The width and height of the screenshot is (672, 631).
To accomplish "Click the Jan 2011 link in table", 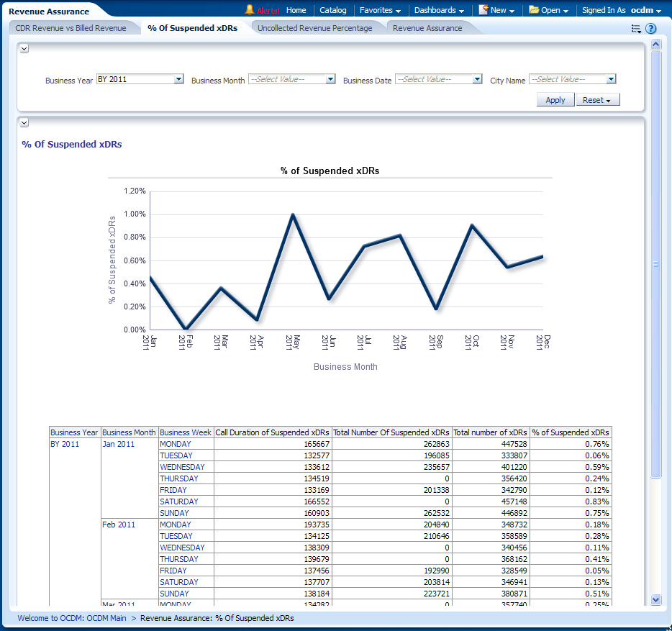I will click(x=118, y=444).
